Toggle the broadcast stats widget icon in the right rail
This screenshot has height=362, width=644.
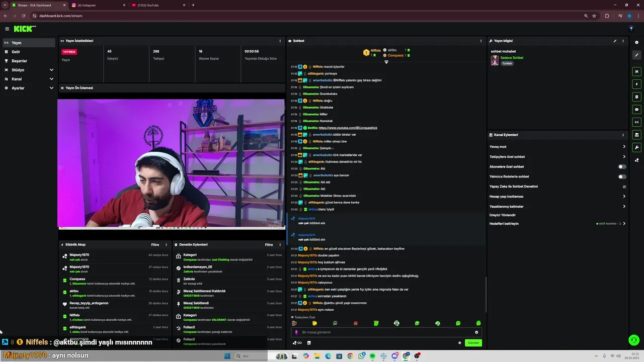click(x=636, y=122)
